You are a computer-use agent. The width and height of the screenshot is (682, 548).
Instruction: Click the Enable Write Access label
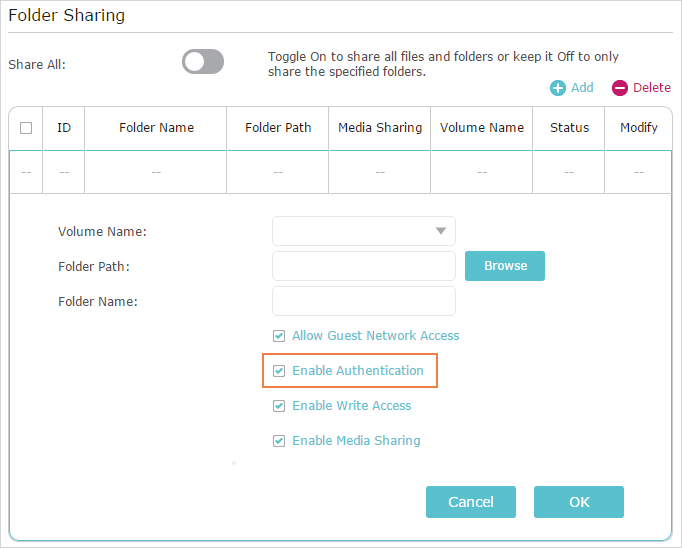(351, 406)
